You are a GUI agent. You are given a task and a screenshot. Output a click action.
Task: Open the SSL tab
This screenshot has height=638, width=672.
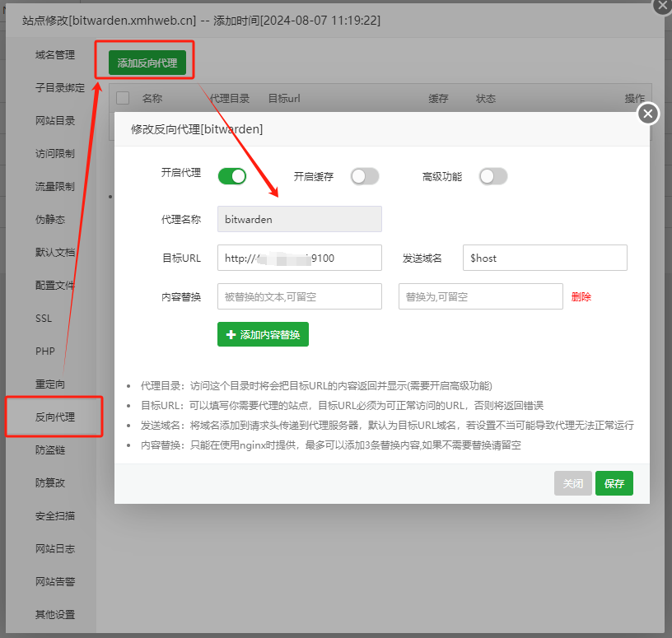pos(44,319)
